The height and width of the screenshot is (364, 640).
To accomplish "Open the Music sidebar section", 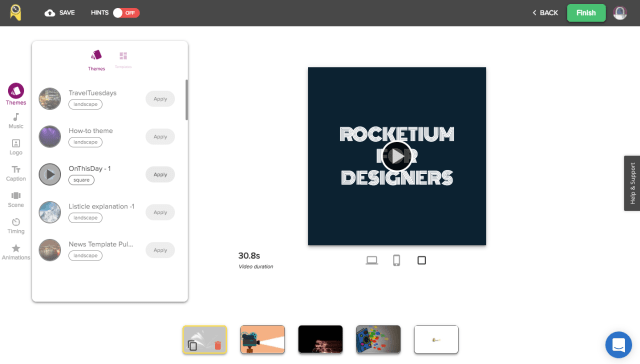I will (16, 121).
